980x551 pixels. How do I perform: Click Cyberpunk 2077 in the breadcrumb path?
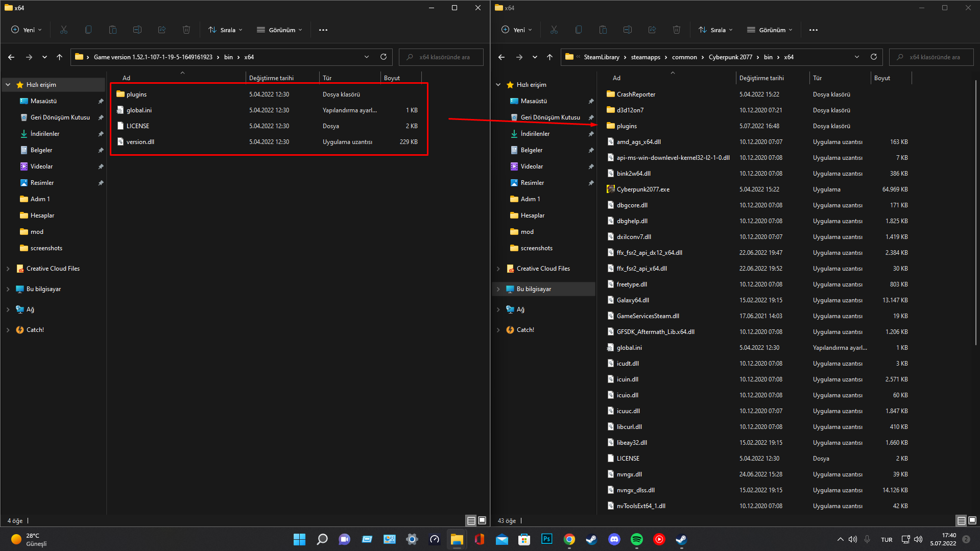[730, 57]
